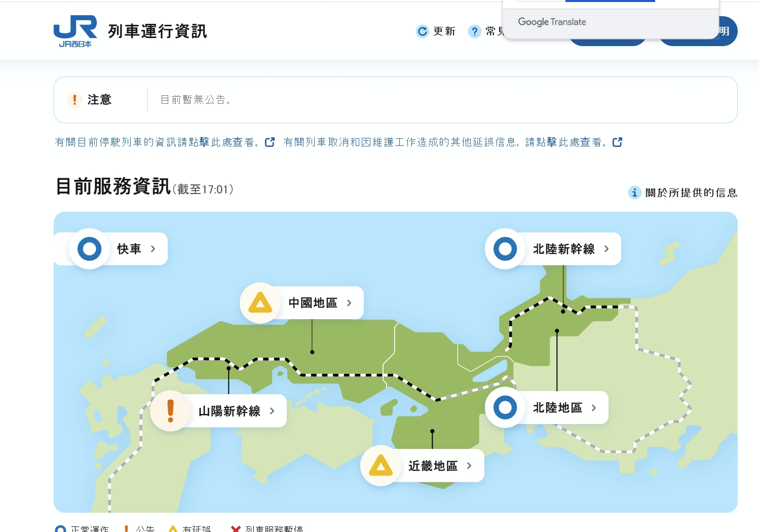Click blue circle status icon for 北陸新幹線
Image resolution: width=759 pixels, height=532 pixels.
point(505,249)
